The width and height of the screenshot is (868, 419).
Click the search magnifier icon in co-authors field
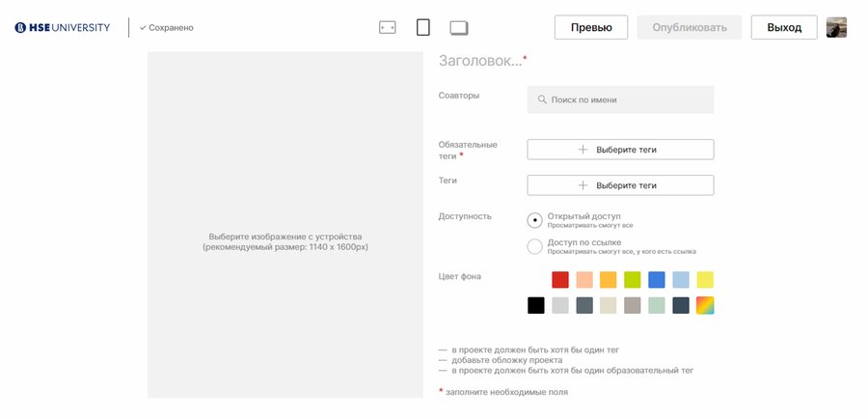[x=542, y=99]
